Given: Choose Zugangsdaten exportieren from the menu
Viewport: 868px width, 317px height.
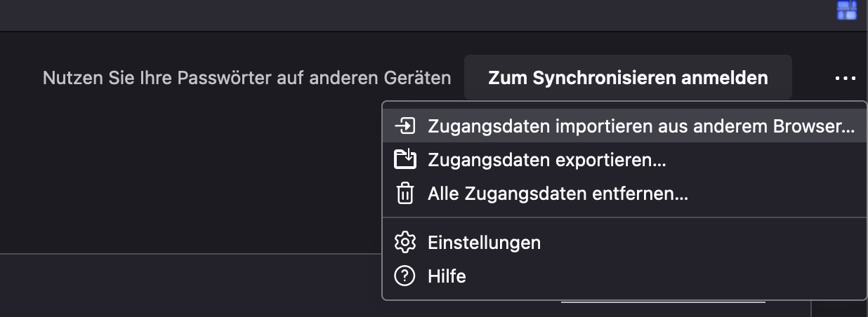Looking at the screenshot, I should click(546, 160).
